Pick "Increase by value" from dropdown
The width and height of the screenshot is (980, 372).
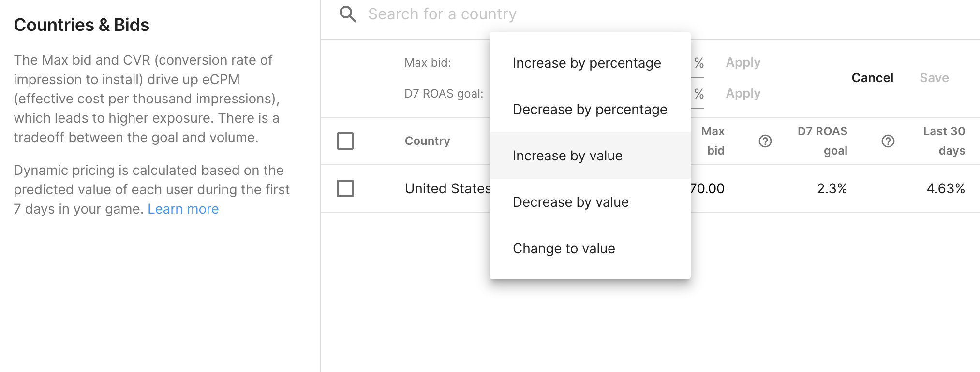(567, 156)
